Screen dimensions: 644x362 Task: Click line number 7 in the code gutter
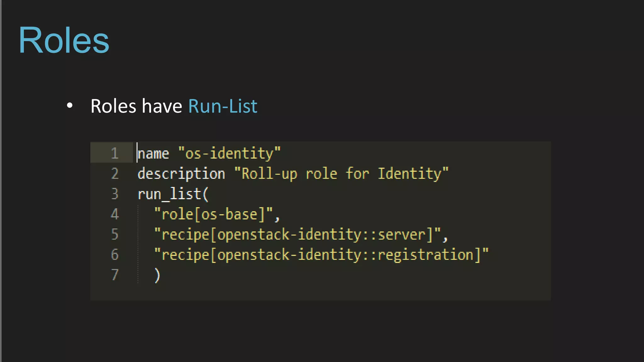point(115,274)
